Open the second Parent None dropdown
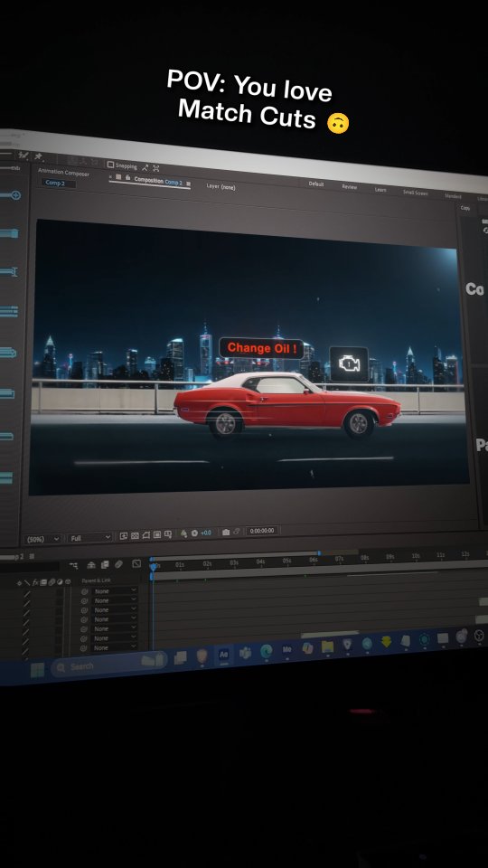This screenshot has width=488, height=868. coord(115,600)
